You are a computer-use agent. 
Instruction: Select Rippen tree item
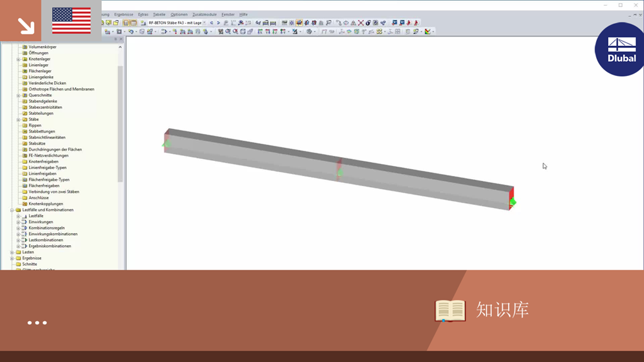(35, 125)
